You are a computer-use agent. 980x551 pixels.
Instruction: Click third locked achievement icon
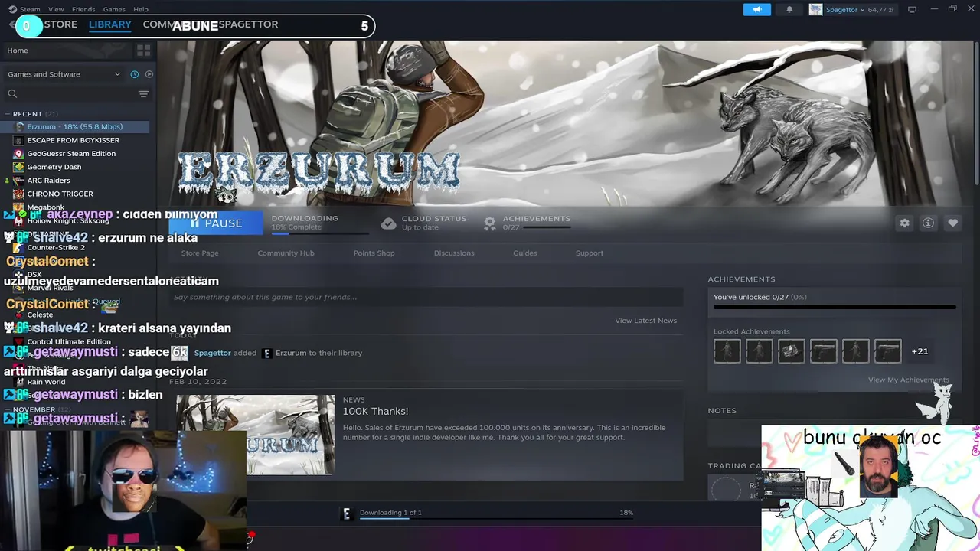(791, 351)
